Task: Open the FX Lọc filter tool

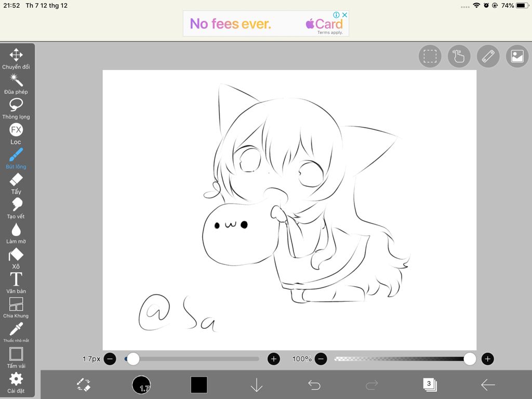Action: [16, 134]
